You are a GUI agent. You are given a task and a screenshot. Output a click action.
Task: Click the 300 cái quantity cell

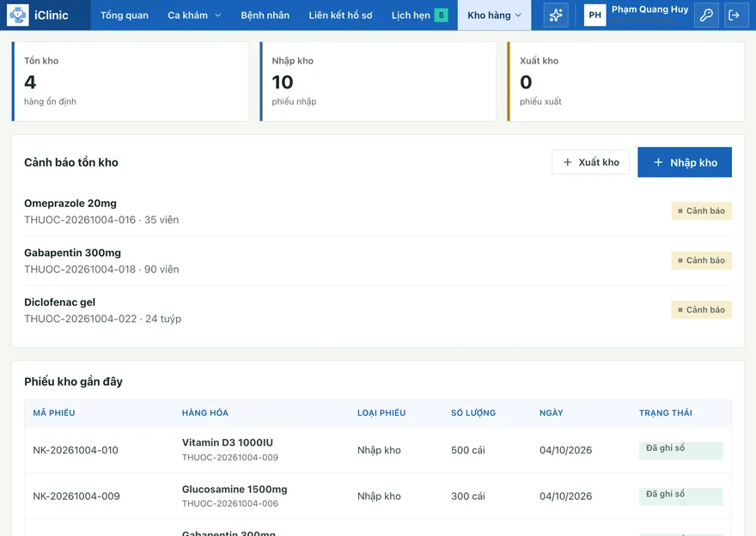coord(468,496)
